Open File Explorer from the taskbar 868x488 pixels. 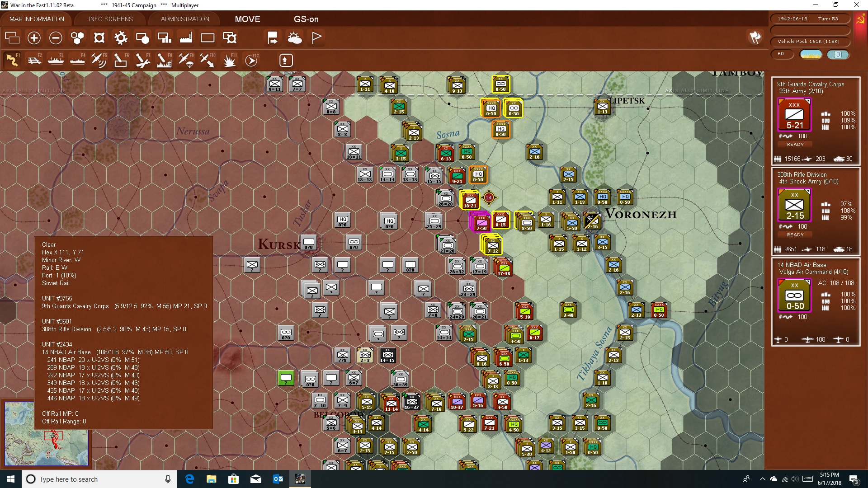click(x=211, y=479)
